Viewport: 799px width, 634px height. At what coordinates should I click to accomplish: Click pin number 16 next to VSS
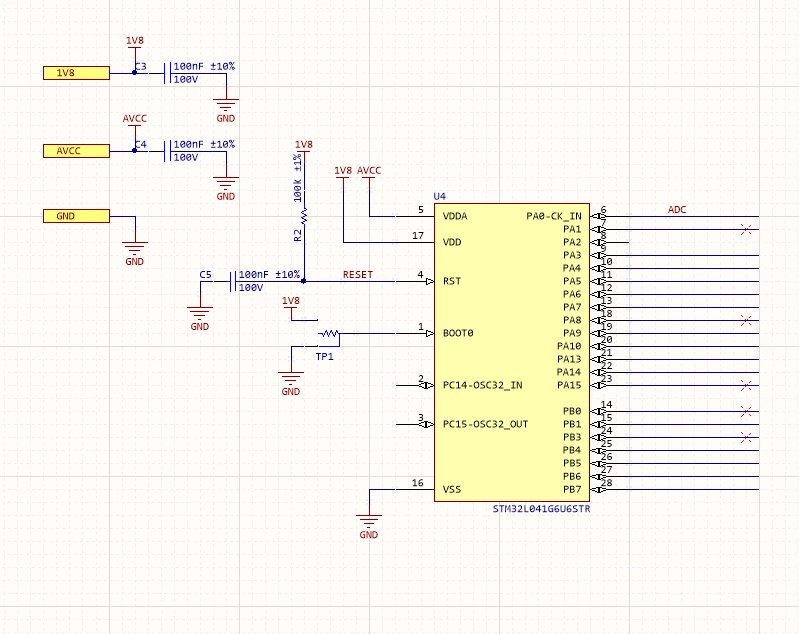pyautogui.click(x=418, y=483)
